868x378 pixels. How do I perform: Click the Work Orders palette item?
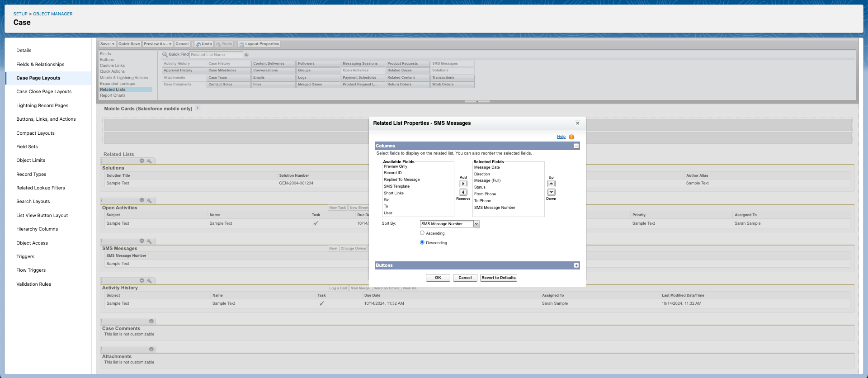click(x=452, y=85)
